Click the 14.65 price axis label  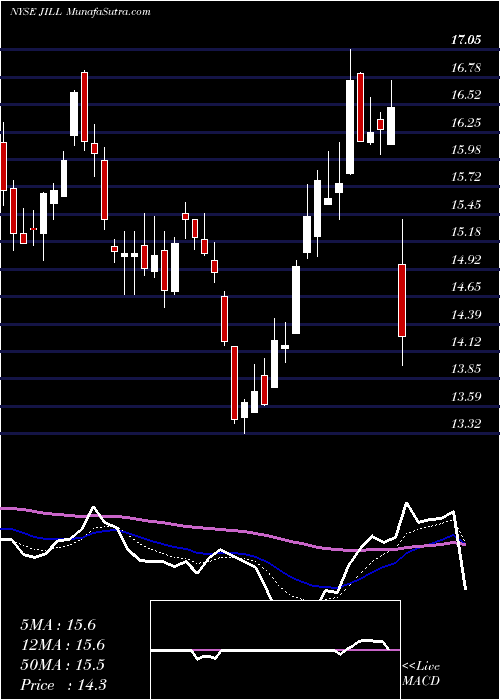click(x=466, y=287)
